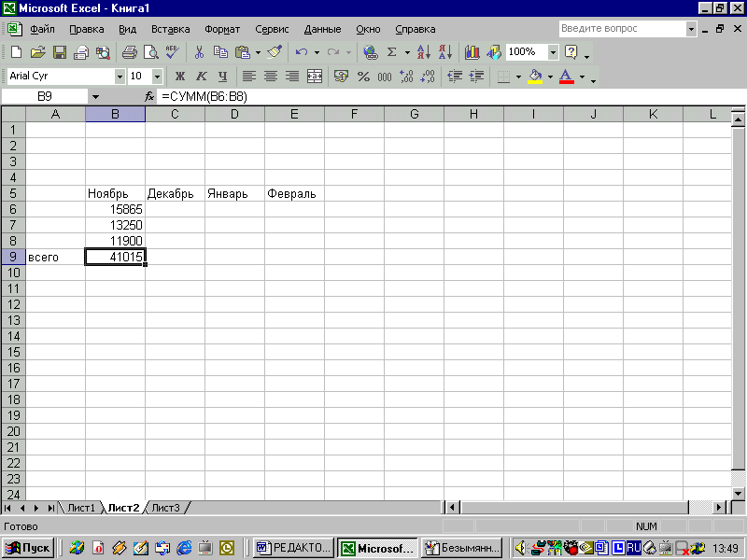Paste with the clipboard icon
The height and width of the screenshot is (560, 747).
tap(243, 52)
